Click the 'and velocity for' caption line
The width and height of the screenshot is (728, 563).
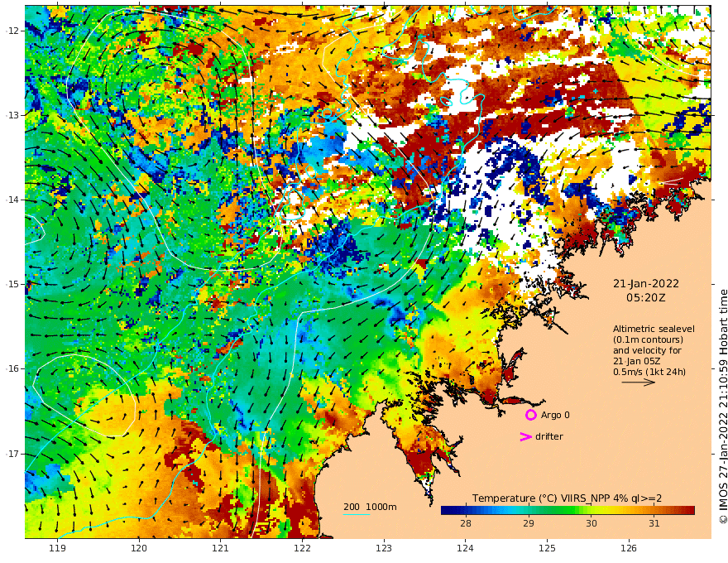pyautogui.click(x=647, y=350)
